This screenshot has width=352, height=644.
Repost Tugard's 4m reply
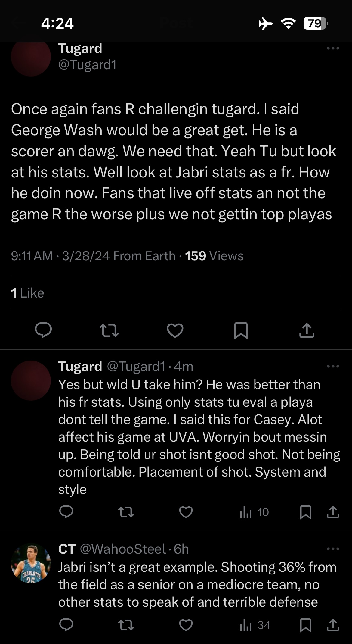[x=126, y=512]
